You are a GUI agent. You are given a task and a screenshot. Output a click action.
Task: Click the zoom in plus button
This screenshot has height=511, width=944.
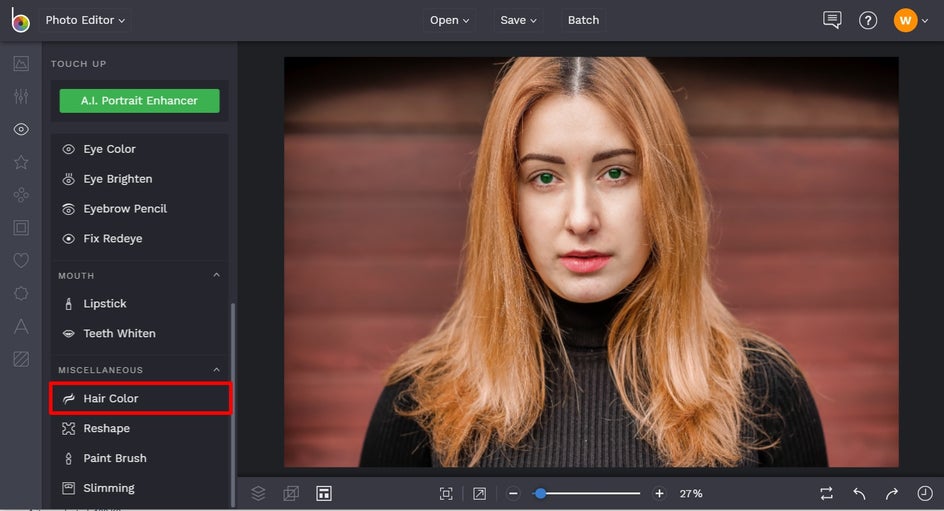659,493
